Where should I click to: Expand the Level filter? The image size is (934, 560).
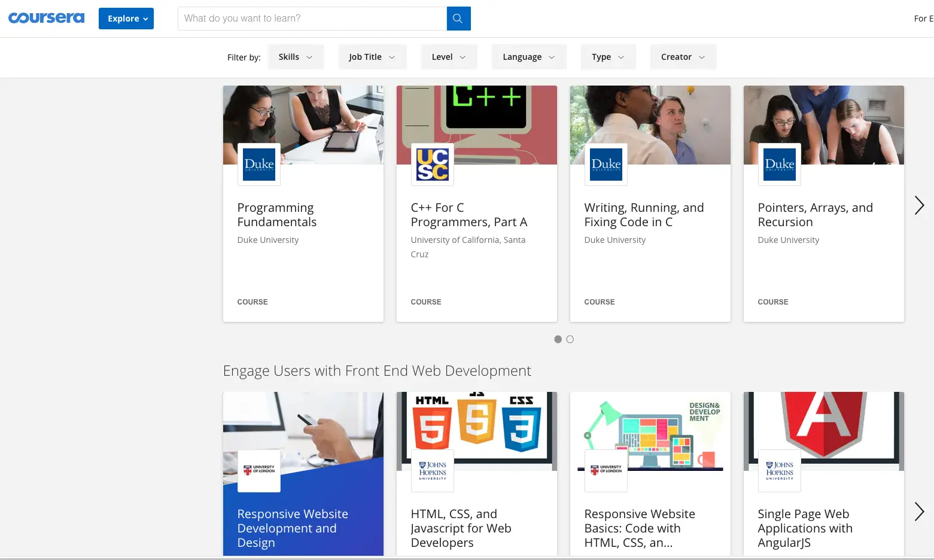[449, 57]
